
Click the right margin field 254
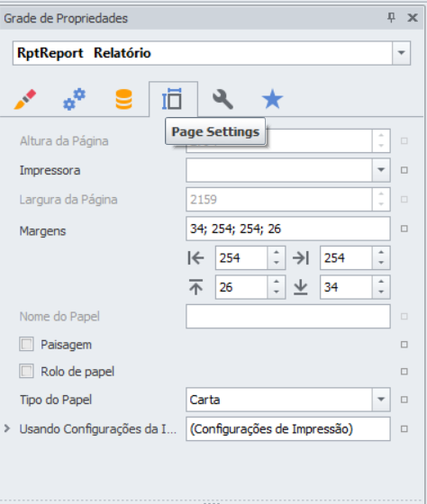pyautogui.click(x=346, y=257)
